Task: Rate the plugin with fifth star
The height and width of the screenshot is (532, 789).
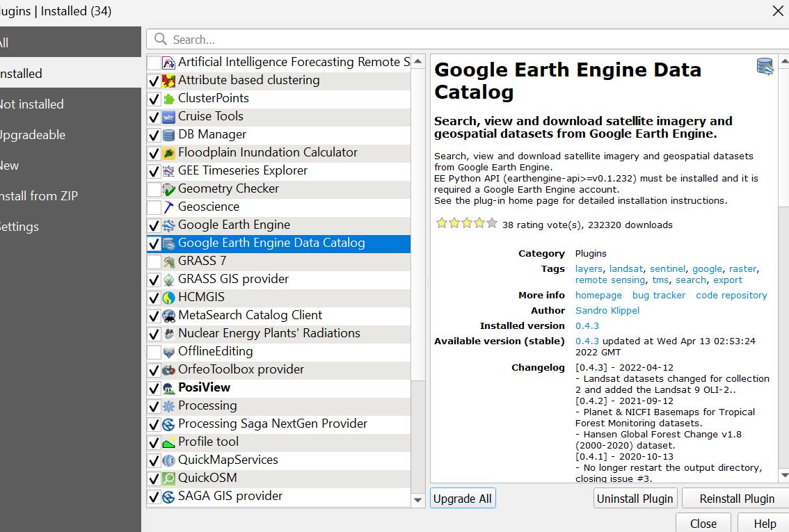Action: coord(492,223)
